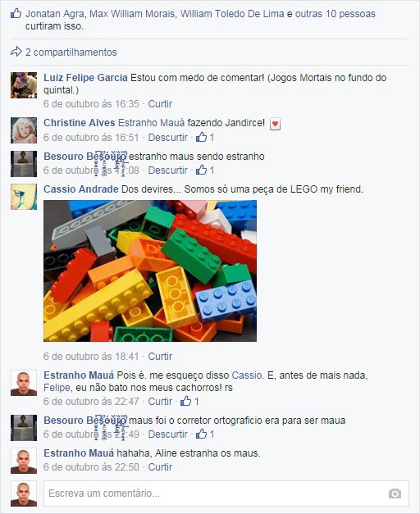Click the thumbs-up icon beside Jonatan Agra
Viewport: 420px width, 514px height.
coord(16,13)
